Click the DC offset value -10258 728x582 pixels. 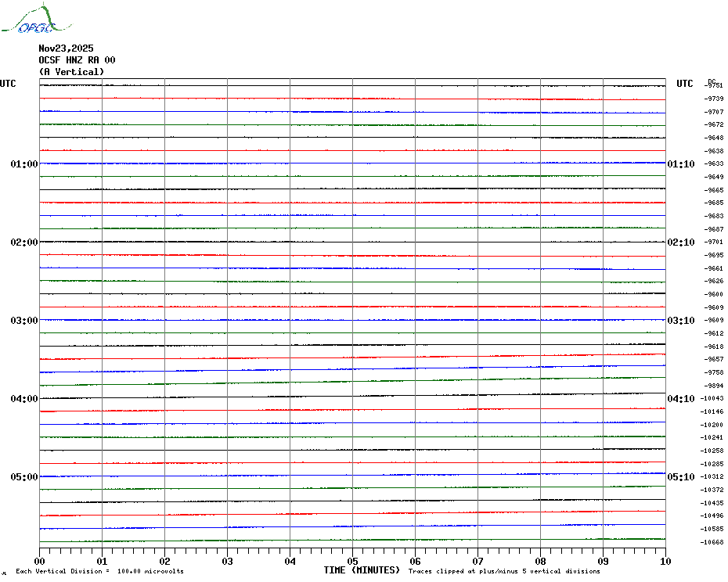pos(712,451)
